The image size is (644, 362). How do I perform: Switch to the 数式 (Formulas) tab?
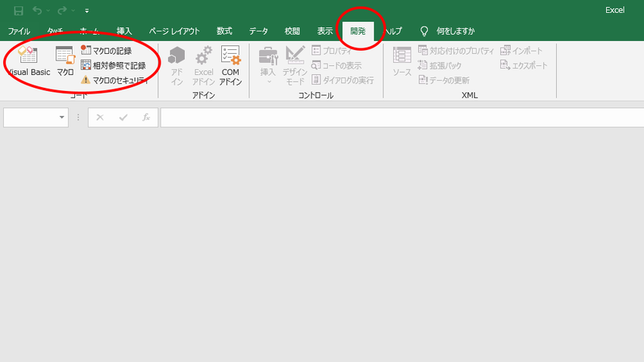coord(224,31)
